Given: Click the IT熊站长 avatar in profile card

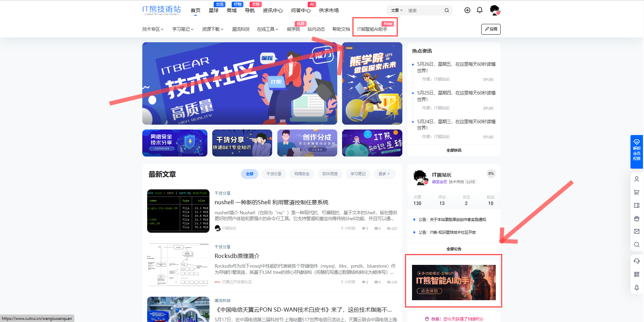Looking at the screenshot, I should click(420, 177).
